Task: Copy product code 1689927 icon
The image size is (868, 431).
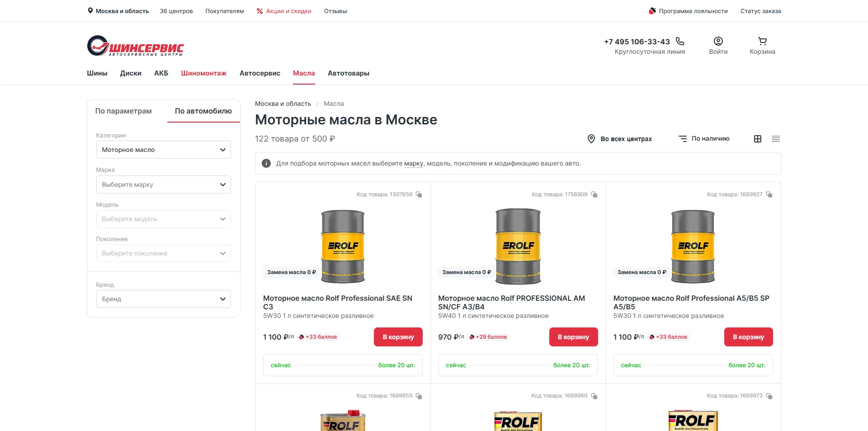Action: click(769, 194)
